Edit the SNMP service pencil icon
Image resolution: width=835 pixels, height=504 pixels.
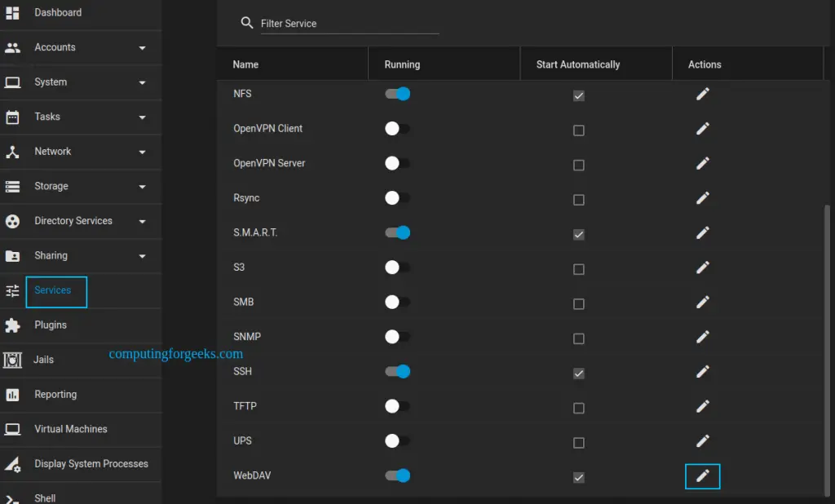(x=702, y=337)
